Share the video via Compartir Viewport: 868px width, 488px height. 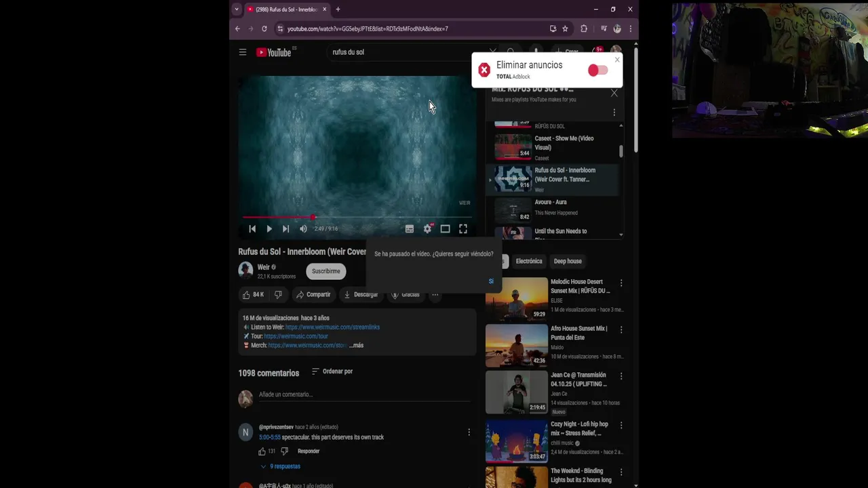click(313, 295)
